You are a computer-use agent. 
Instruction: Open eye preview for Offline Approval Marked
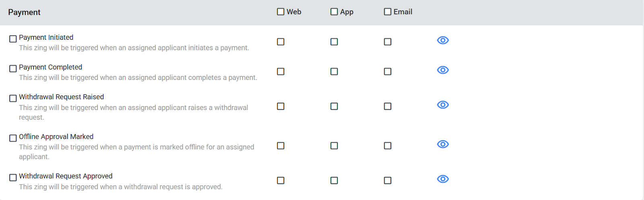(x=443, y=144)
